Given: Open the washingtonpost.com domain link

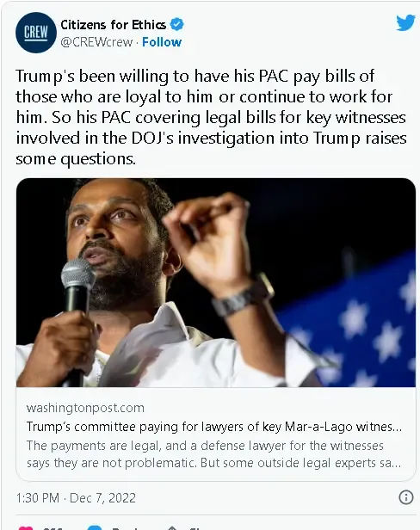Looking at the screenshot, I should (85, 408).
